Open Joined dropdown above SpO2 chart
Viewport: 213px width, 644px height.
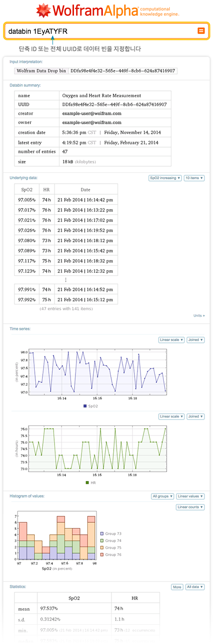196,340
